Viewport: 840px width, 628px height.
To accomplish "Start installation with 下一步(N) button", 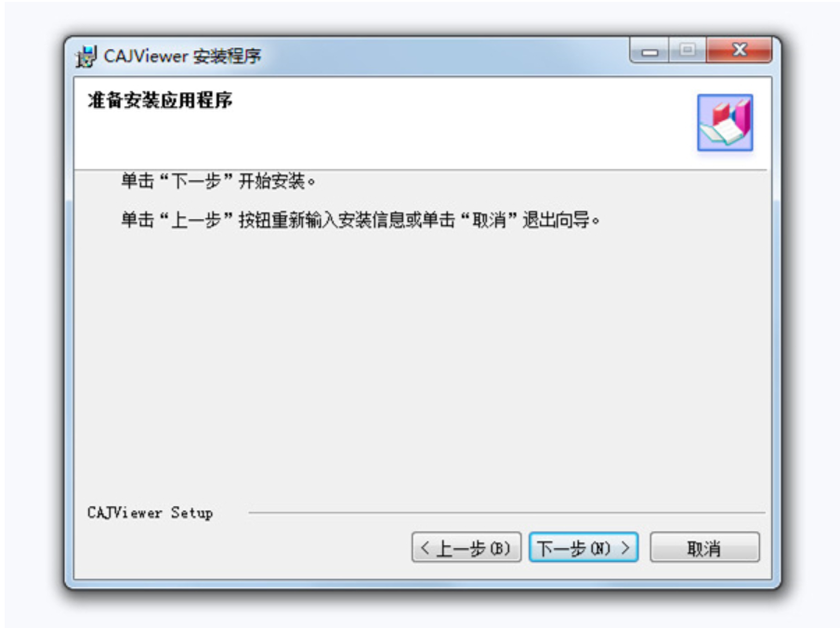I will (584, 547).
